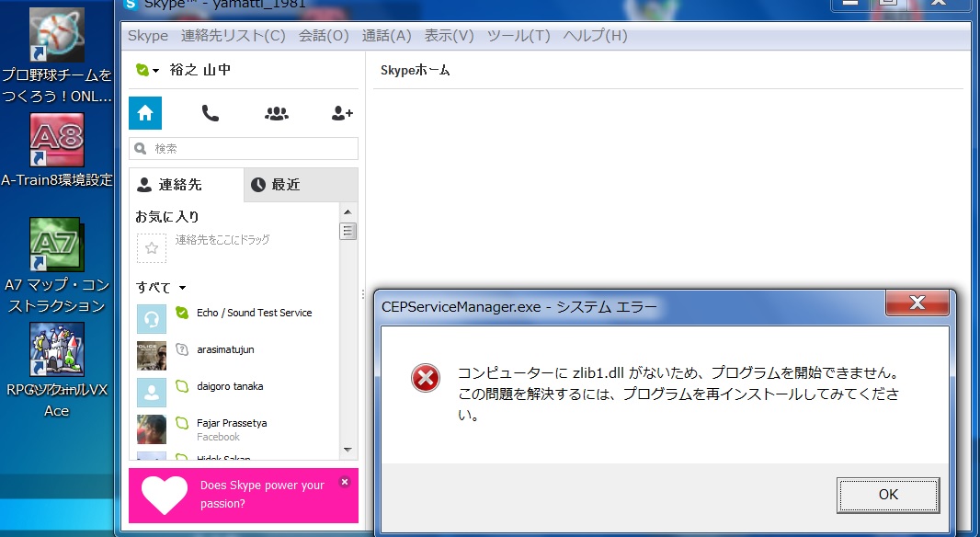Open the 通話(A) menu
The height and width of the screenshot is (537, 980).
387,36
